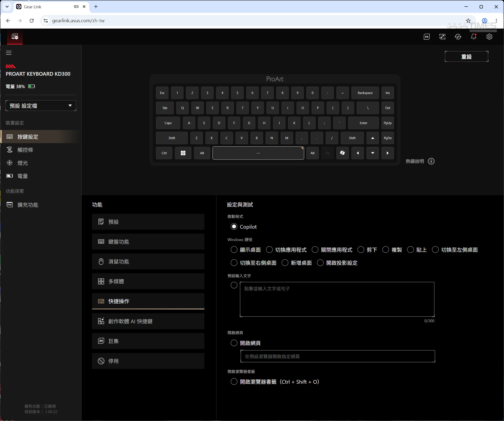Click the preset text input area
504x421 pixels.
coord(337,299)
